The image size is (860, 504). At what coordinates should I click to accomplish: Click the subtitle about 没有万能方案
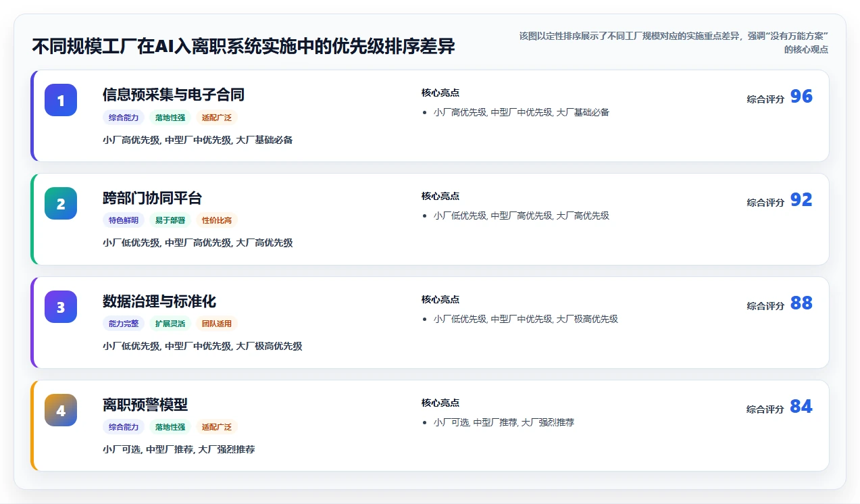pyautogui.click(x=674, y=43)
